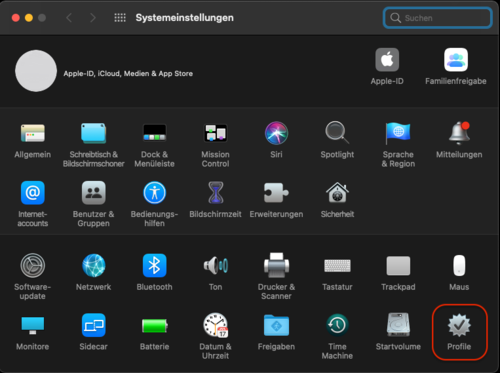
Task: Close the Systemeinstellungen window
Action: (16, 18)
